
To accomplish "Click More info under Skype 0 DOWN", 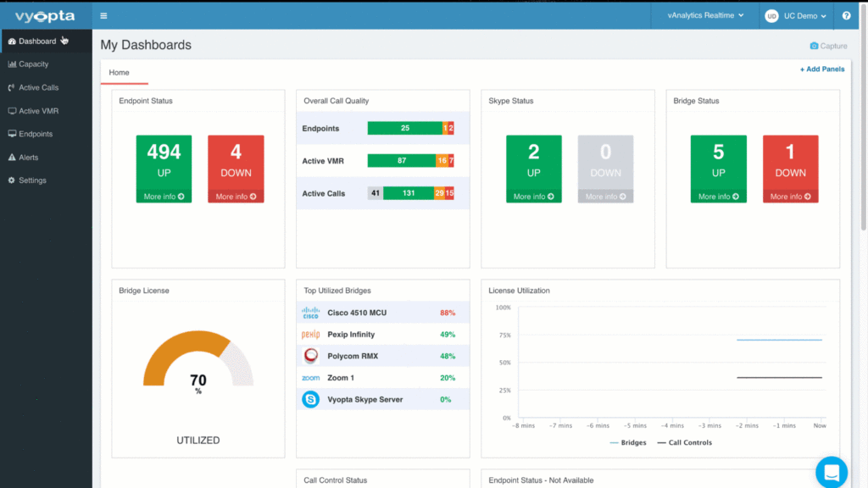I will point(605,197).
